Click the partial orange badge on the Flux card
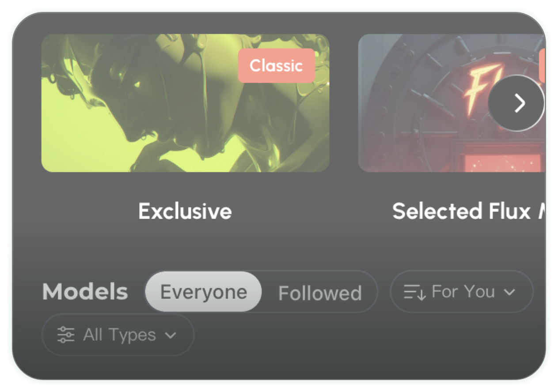Screen dimensions: 558x392 pos(542,66)
